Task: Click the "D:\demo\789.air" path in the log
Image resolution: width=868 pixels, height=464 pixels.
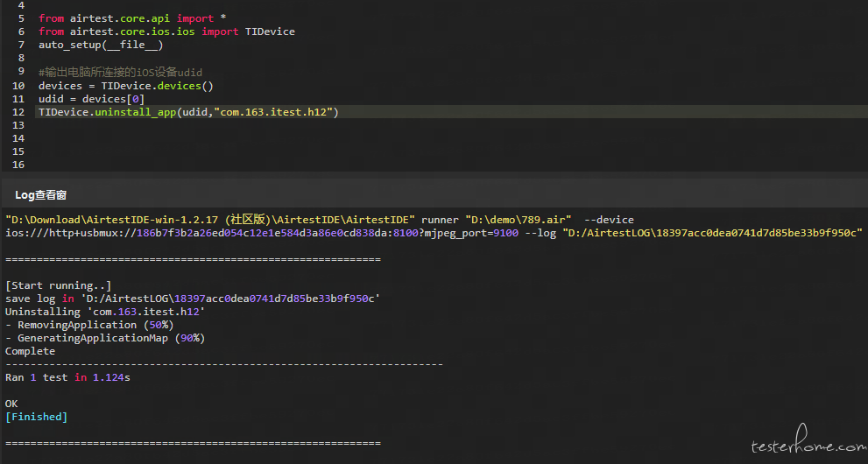Action: click(x=519, y=220)
